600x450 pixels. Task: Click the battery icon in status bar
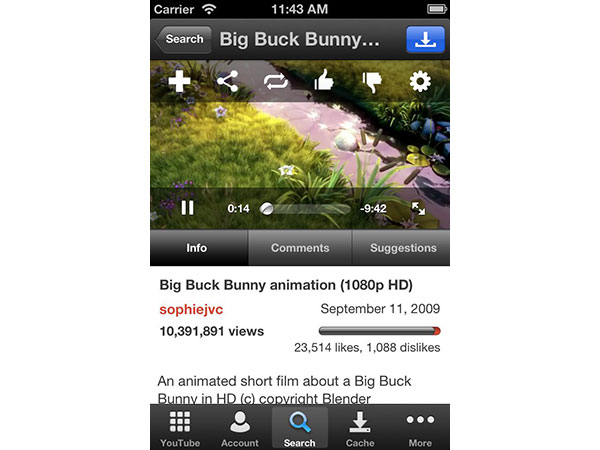(437, 9)
